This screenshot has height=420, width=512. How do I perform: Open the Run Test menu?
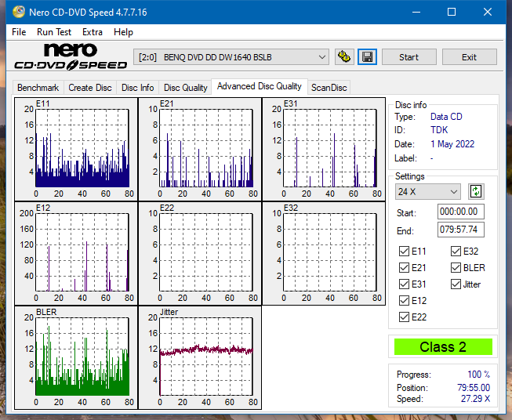pyautogui.click(x=54, y=32)
